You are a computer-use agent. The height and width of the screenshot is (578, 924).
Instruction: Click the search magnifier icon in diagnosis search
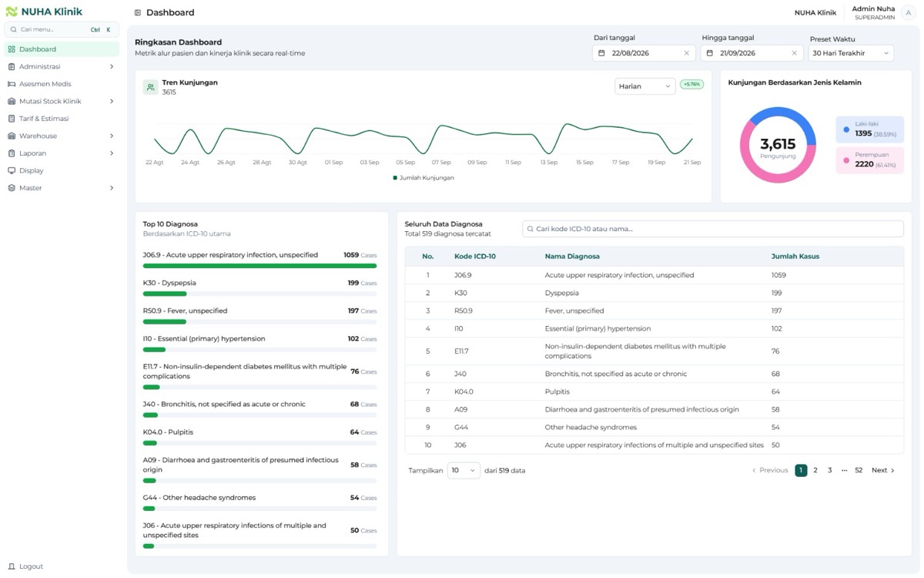[530, 229]
